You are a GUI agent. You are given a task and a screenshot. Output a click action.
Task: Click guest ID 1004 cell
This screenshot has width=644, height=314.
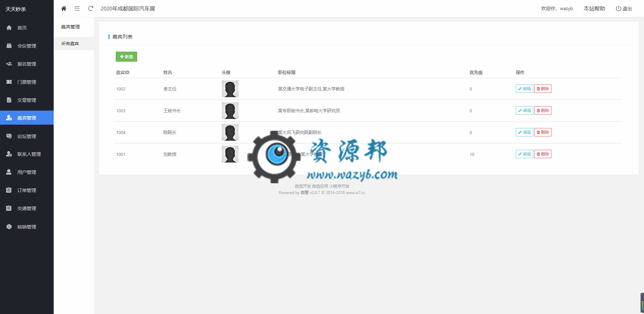click(x=121, y=133)
